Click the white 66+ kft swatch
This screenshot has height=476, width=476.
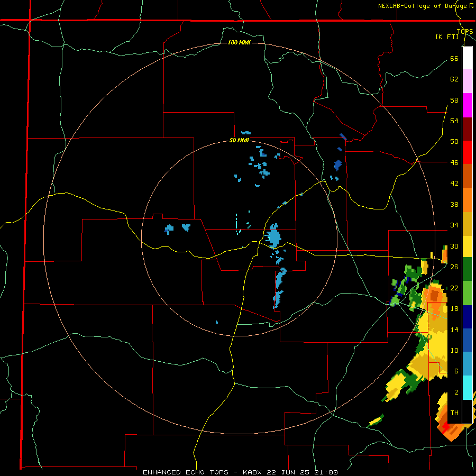coord(467,58)
